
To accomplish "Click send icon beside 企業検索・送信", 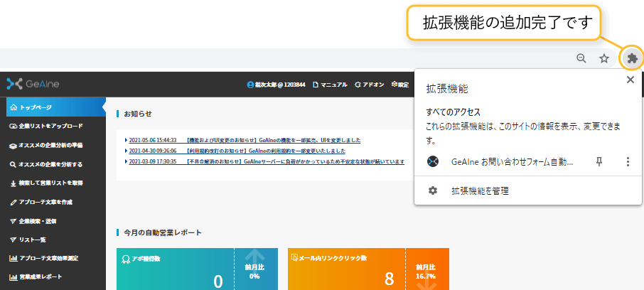I will [x=13, y=221].
